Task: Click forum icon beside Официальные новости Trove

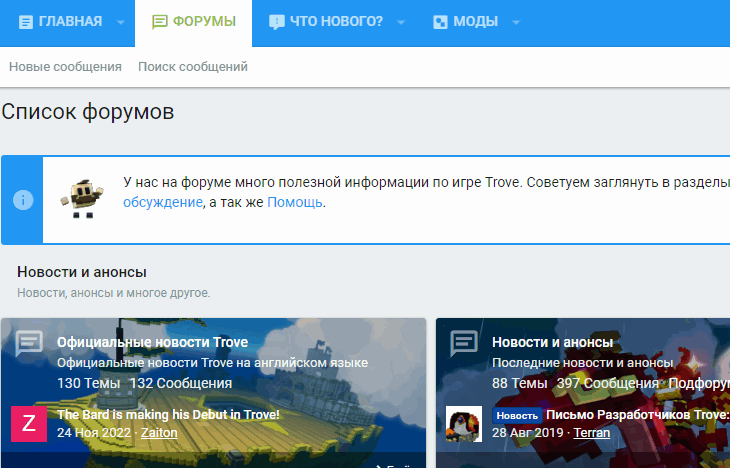Action: (29, 344)
